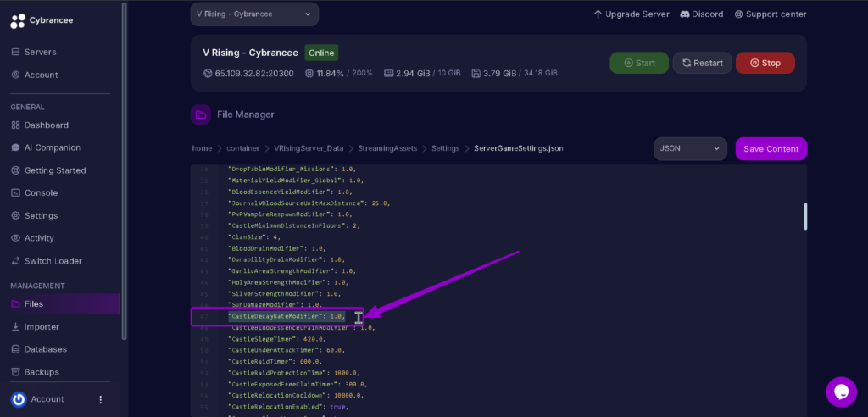The height and width of the screenshot is (417, 868).
Task: Click the "MaterialYieldModifier_Global" line
Action: (295, 181)
